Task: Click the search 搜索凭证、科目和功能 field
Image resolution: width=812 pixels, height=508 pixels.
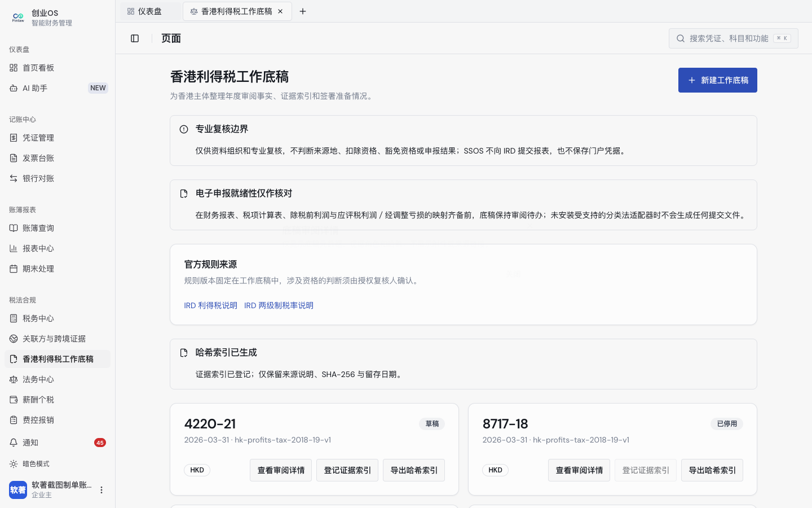Action: [734, 38]
